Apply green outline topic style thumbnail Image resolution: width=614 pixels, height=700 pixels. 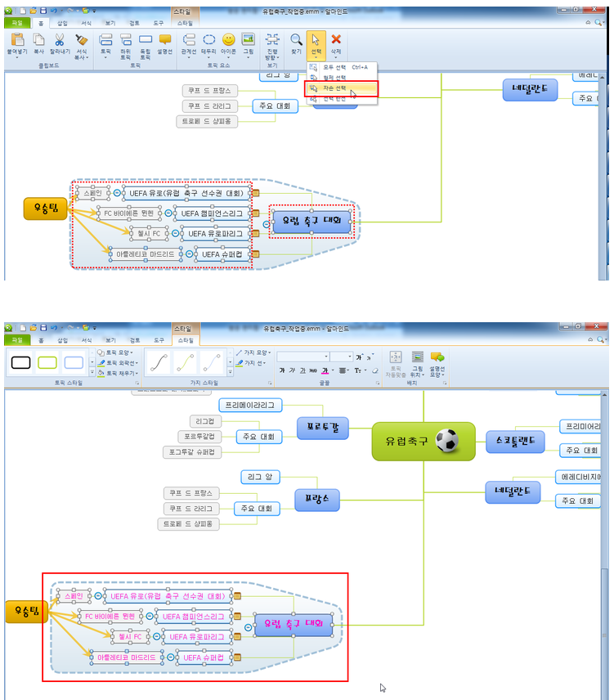click(47, 362)
